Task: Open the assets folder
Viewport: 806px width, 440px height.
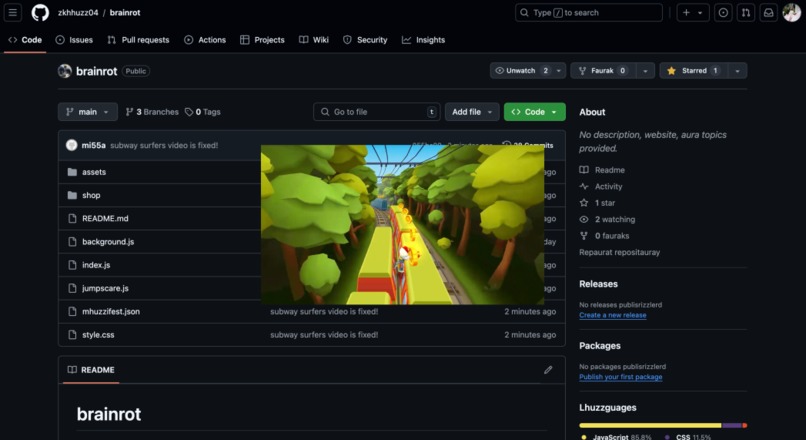Action: (94, 172)
